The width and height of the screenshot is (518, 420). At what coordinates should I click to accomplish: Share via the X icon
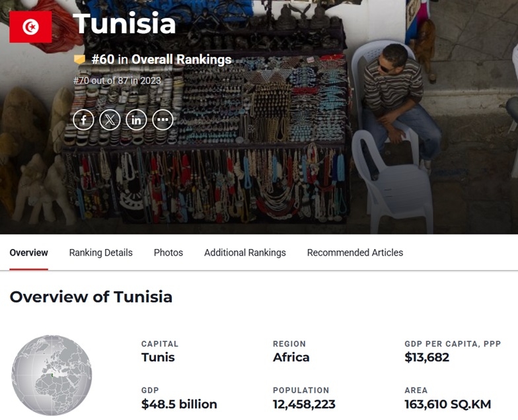(x=110, y=120)
